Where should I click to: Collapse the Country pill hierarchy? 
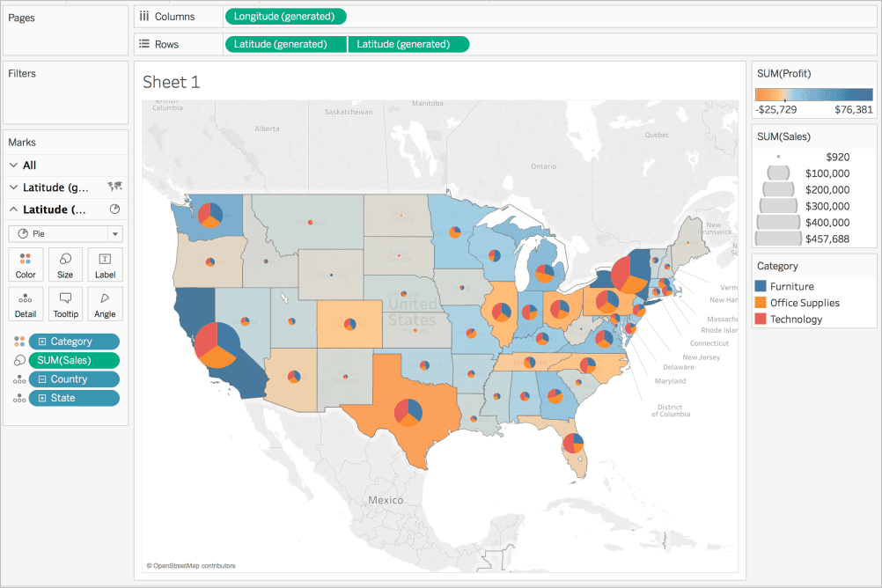pyautogui.click(x=41, y=379)
